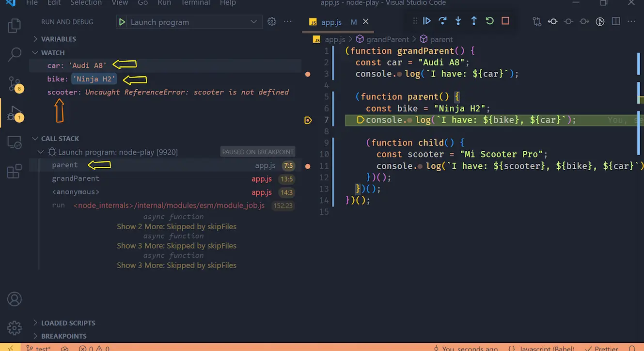644x351 pixels.
Task: Open the Extensions view icon
Action: (x=15, y=172)
